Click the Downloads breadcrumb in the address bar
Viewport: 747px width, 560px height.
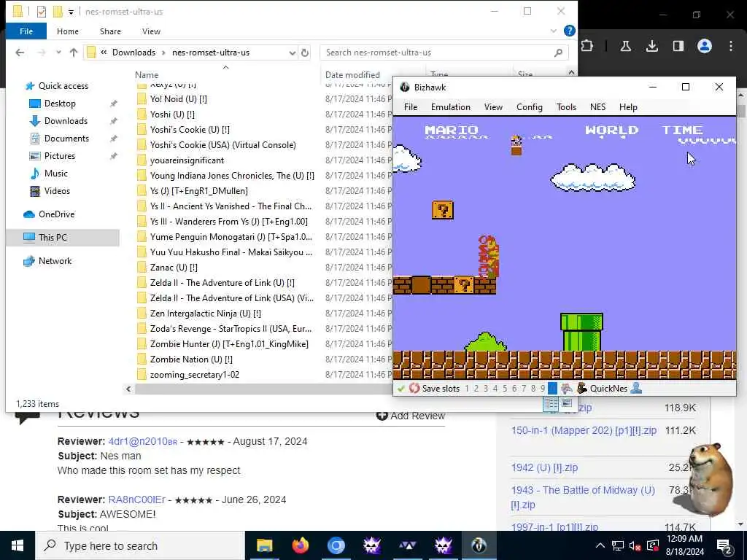click(133, 52)
